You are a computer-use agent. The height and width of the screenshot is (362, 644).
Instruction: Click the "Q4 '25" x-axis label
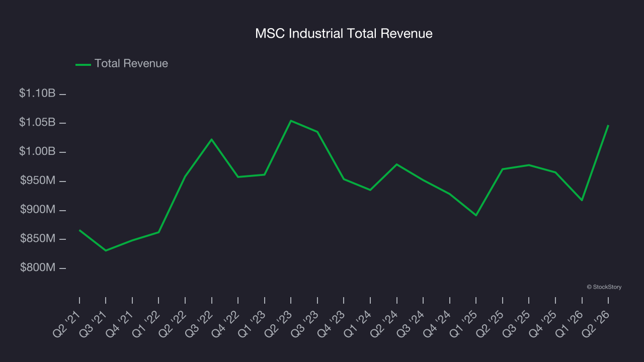coord(542,323)
